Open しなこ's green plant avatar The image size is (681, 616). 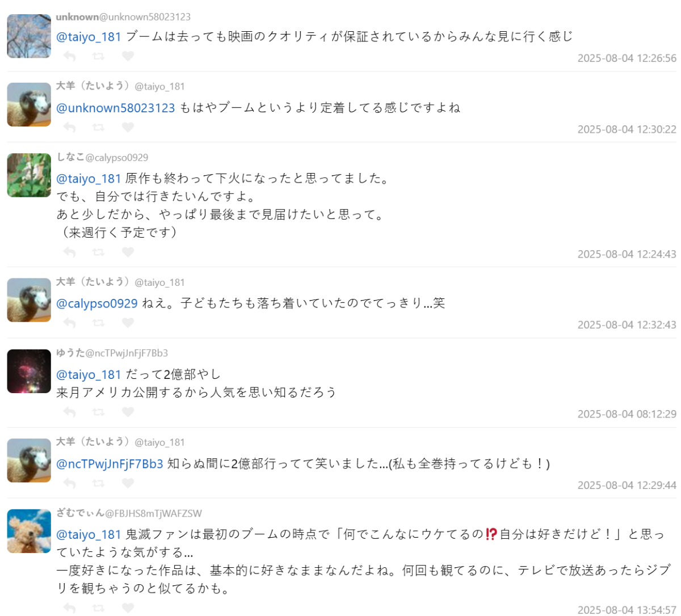[x=29, y=175]
